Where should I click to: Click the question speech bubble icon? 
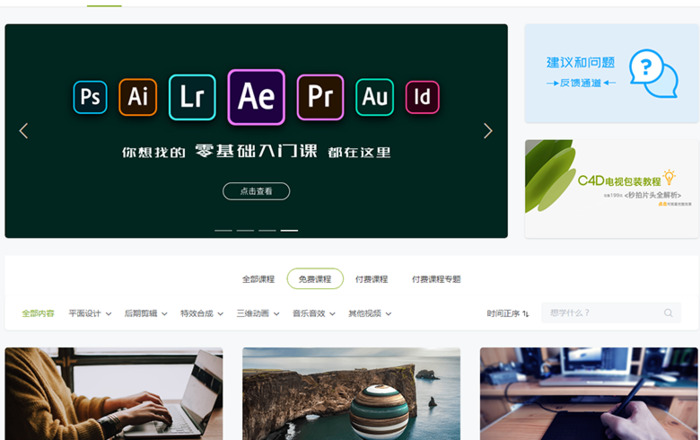[x=653, y=73]
